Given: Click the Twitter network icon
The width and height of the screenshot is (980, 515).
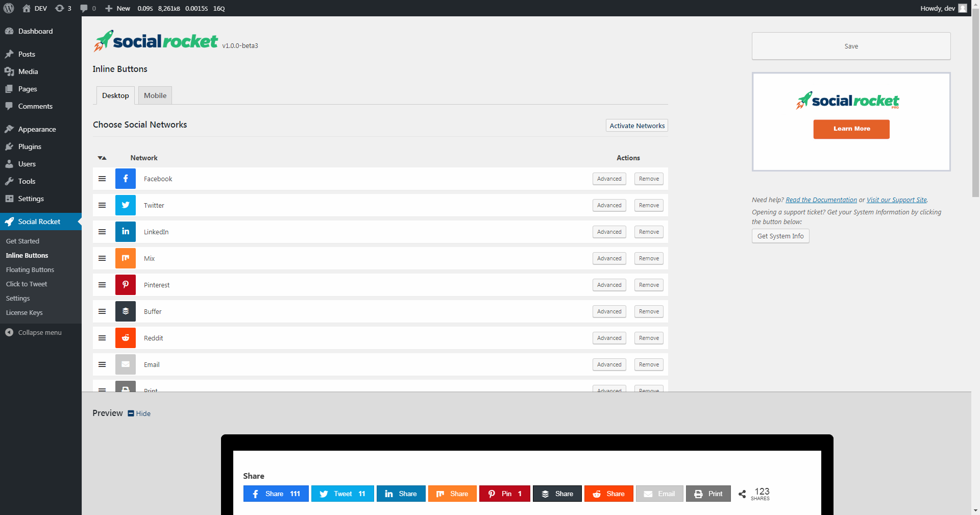Looking at the screenshot, I should (x=126, y=205).
